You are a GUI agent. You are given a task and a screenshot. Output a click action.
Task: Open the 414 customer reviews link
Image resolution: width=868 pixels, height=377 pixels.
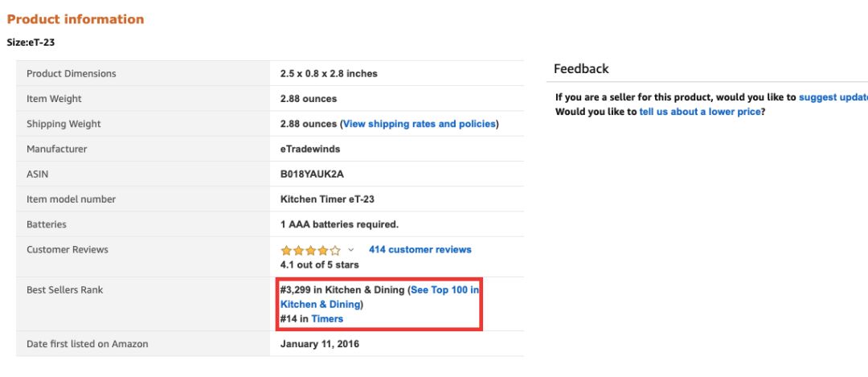coord(420,249)
